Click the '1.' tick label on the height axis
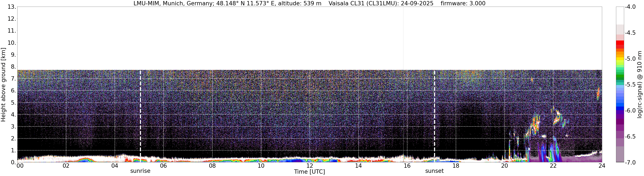This screenshot has height=176, width=644. [x=13, y=151]
